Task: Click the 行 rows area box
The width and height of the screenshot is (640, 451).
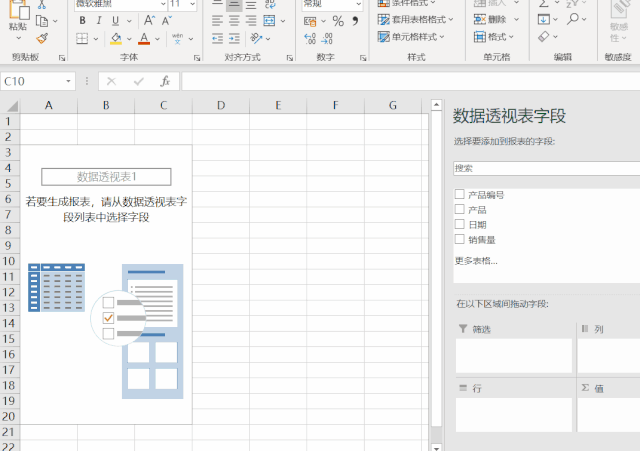Action: (514, 415)
